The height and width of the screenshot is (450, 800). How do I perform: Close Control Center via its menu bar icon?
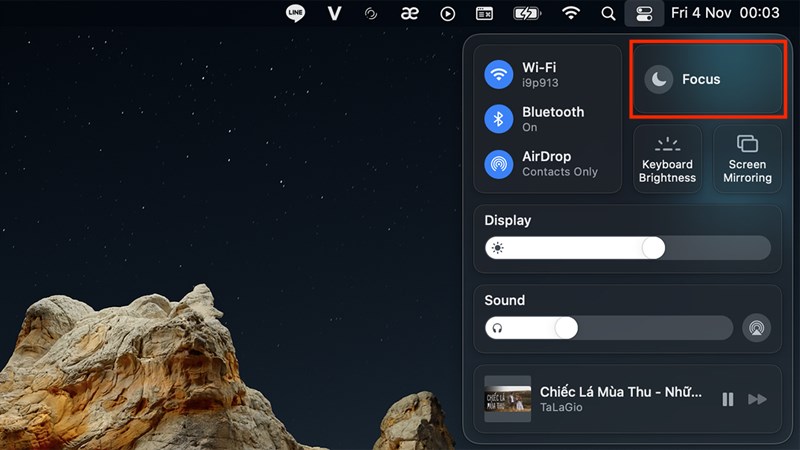(x=644, y=14)
